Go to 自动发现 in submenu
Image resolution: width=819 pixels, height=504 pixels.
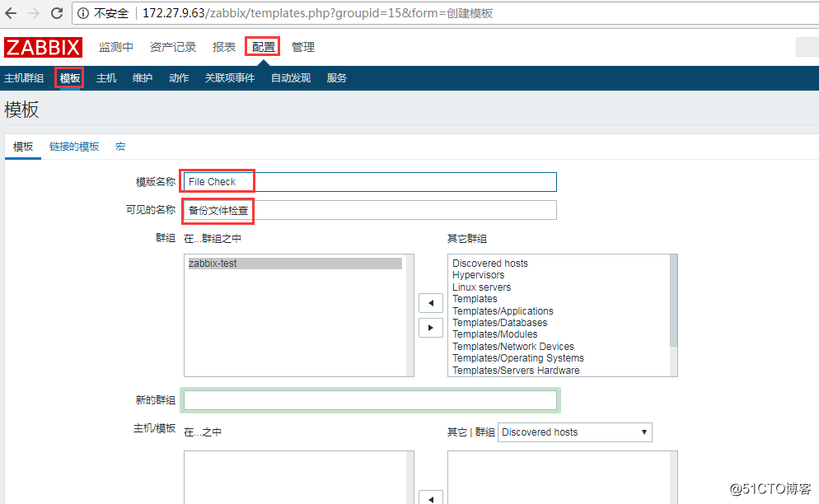[291, 77]
